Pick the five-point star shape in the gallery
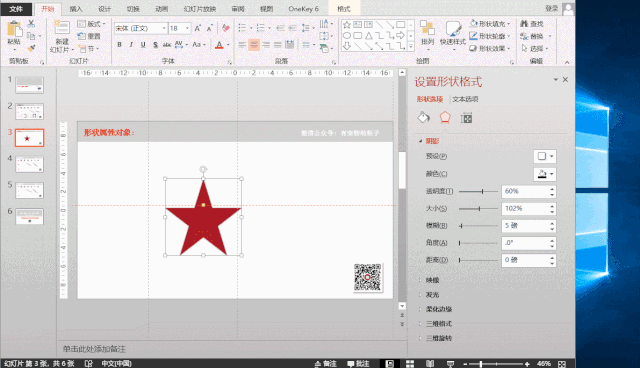Screen dimensions: 640x368 (x=347, y=25)
